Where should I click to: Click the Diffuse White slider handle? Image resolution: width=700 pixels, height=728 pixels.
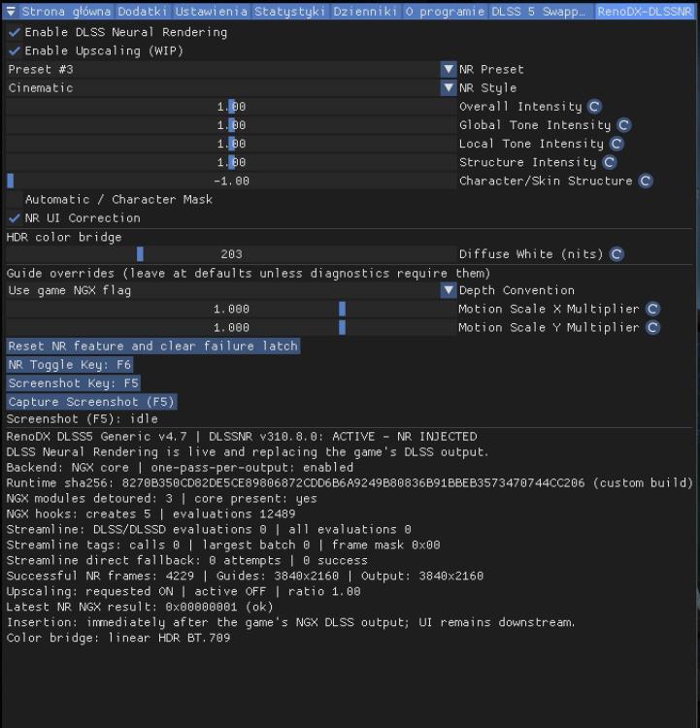point(140,254)
